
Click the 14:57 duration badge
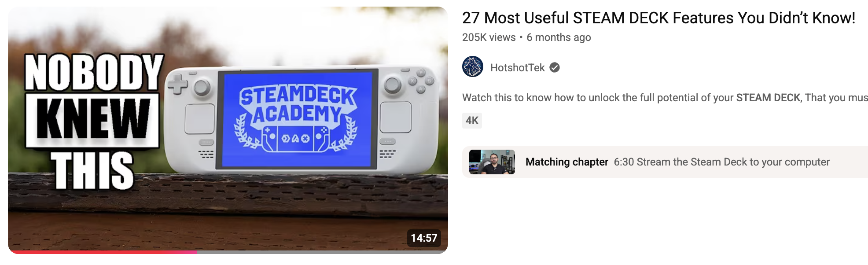[424, 238]
